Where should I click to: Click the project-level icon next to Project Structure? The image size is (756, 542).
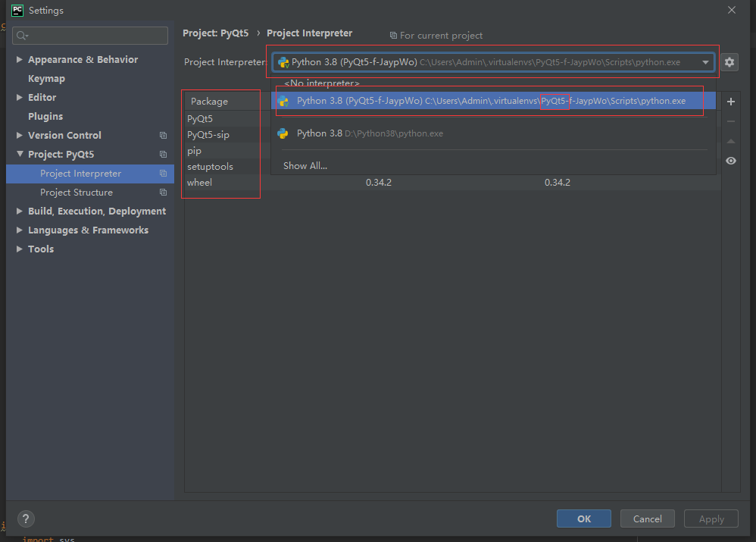163,192
